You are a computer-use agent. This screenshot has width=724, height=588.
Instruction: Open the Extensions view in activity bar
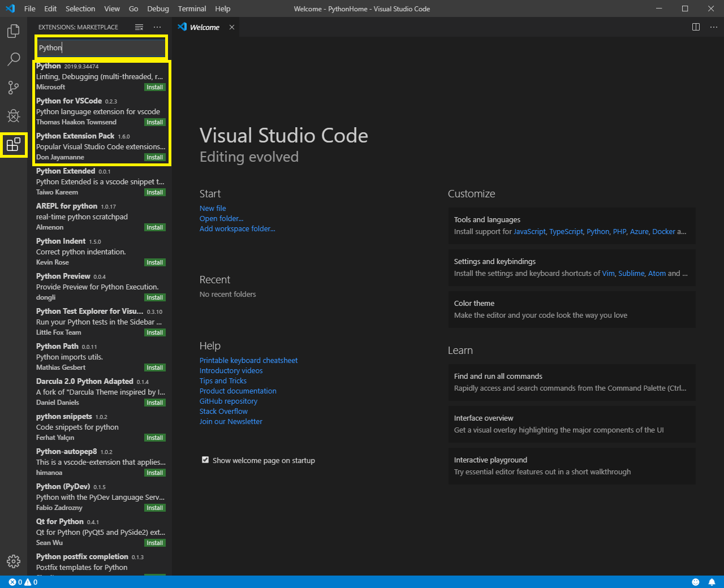pos(14,145)
